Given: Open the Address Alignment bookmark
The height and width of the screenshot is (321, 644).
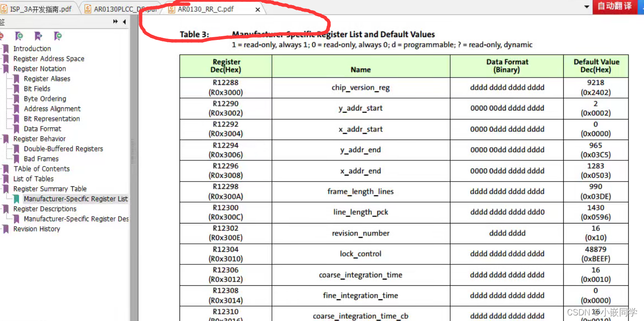Looking at the screenshot, I should tap(52, 109).
